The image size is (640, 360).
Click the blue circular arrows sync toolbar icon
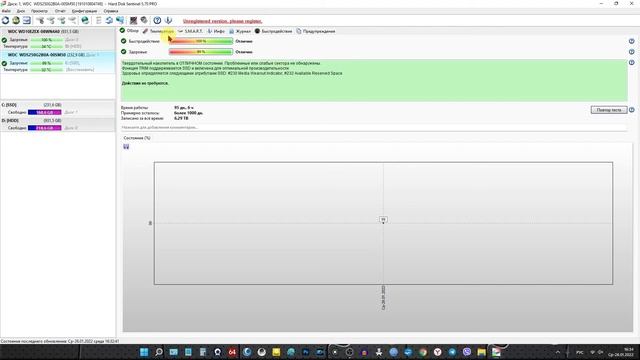(x=109, y=20)
